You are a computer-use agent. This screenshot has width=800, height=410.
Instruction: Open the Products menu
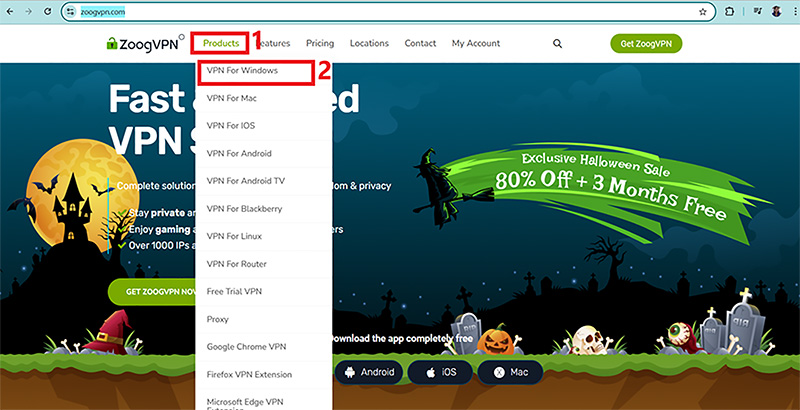click(221, 43)
